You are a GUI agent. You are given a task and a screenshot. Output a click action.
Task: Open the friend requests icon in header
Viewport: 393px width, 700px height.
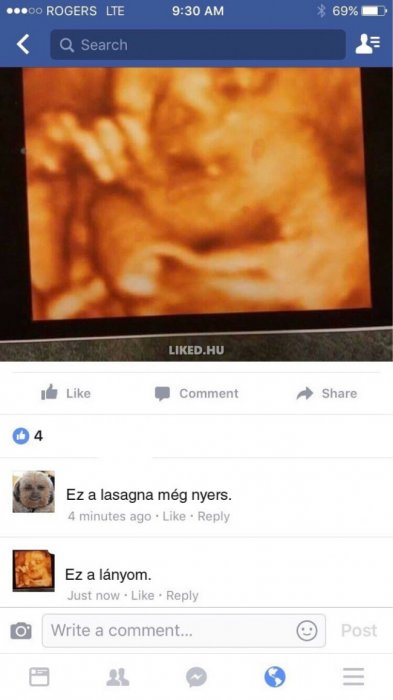tap(368, 45)
